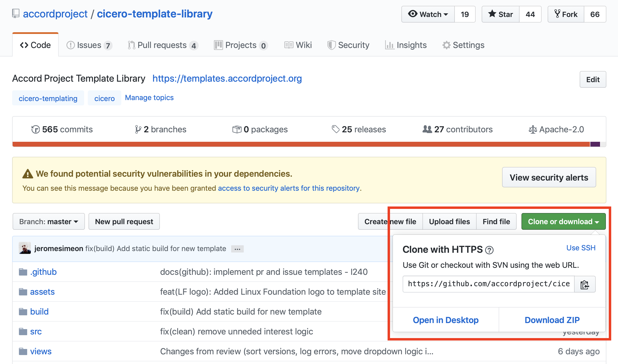Open the Pull requests tab
This screenshot has height=364, width=618.
coord(163,45)
